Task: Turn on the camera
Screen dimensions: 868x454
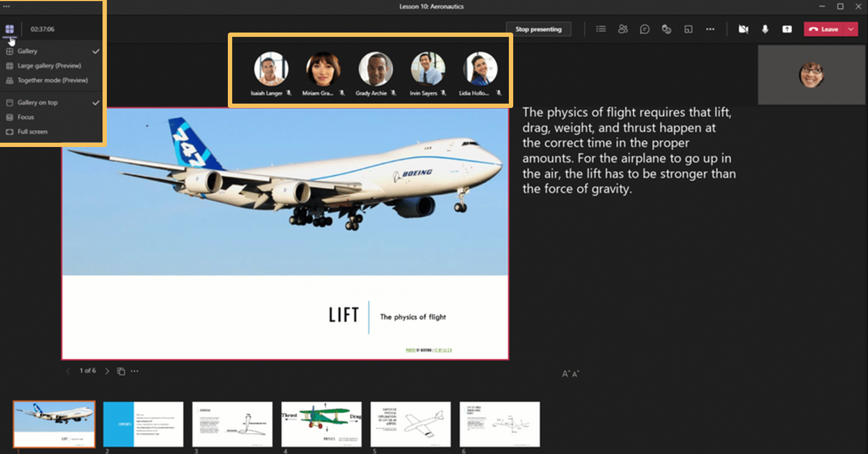Action: coord(743,29)
